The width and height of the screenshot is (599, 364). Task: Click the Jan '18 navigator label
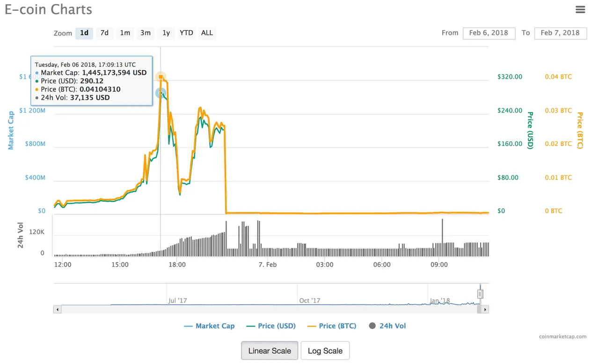point(440,300)
